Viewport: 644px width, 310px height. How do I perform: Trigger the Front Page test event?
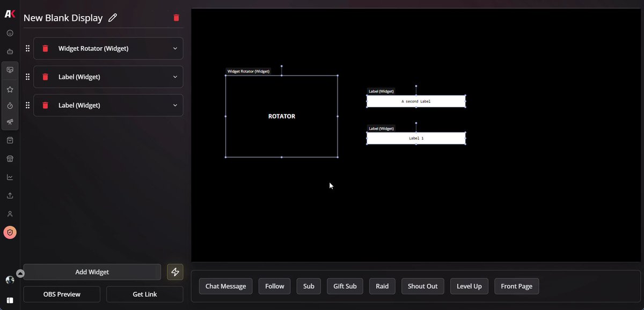pos(517,286)
